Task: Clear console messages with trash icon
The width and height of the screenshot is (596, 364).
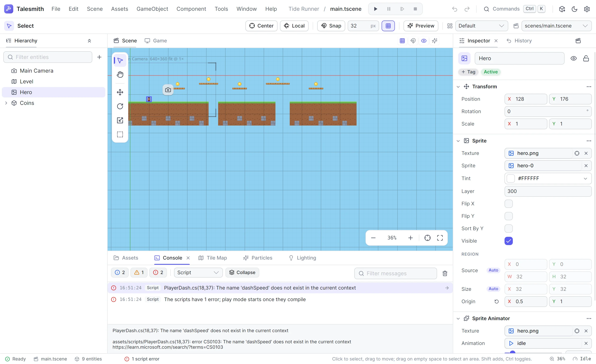Action: 445,273
